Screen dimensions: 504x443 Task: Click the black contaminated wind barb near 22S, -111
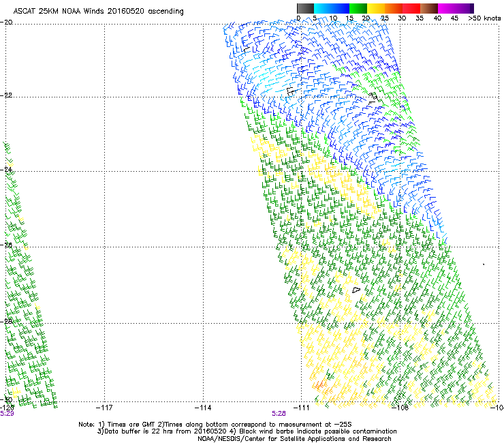(x=291, y=91)
